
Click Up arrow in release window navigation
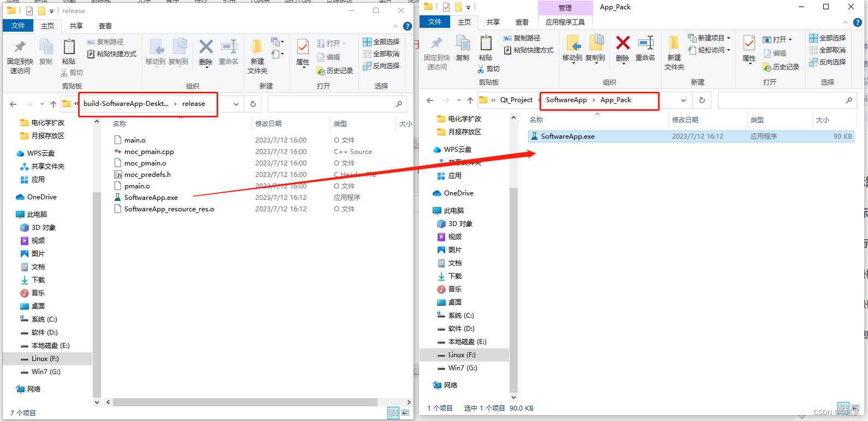[x=53, y=104]
